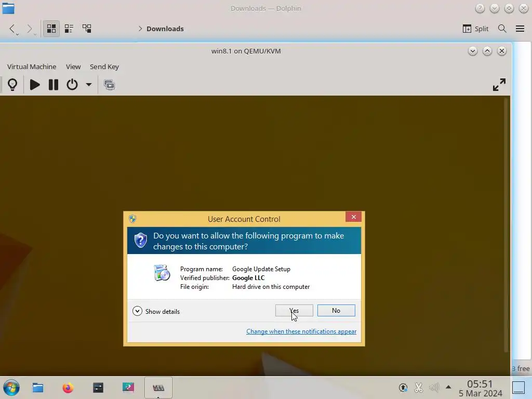
Task: Open the Virtual Machine menu
Action: click(x=32, y=66)
